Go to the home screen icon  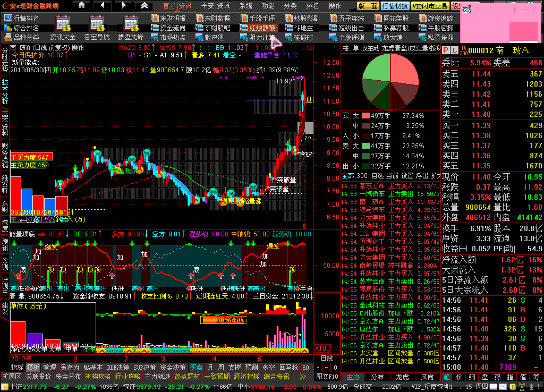click(x=81, y=5)
